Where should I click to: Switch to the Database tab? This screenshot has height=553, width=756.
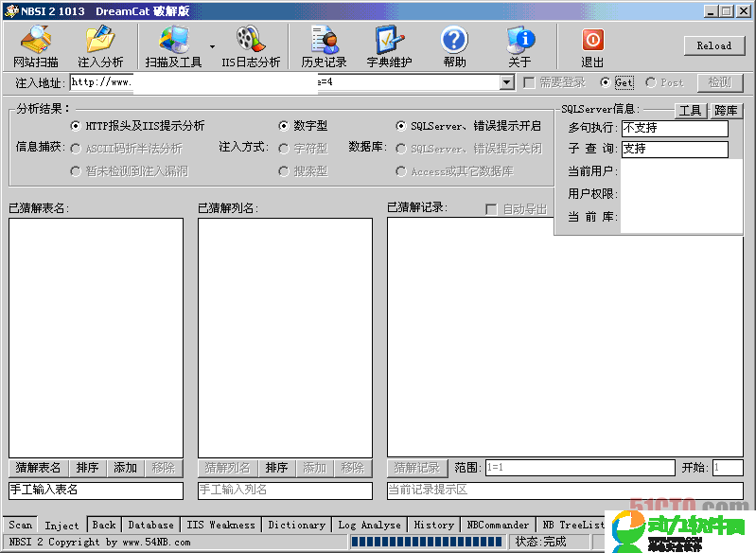click(150, 525)
